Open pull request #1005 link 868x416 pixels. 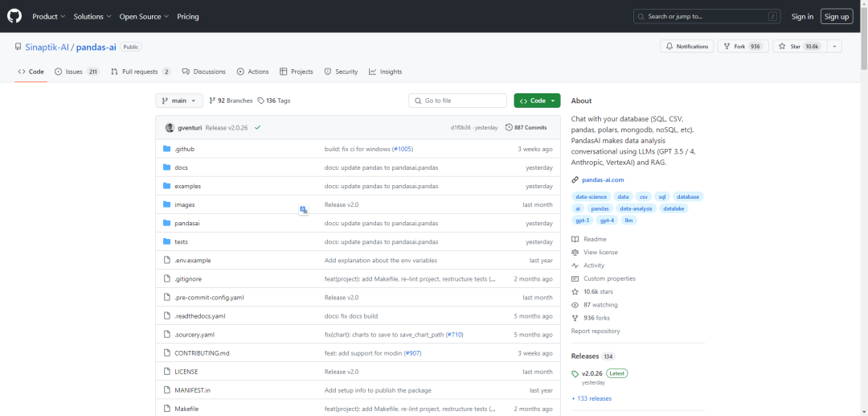click(403, 149)
